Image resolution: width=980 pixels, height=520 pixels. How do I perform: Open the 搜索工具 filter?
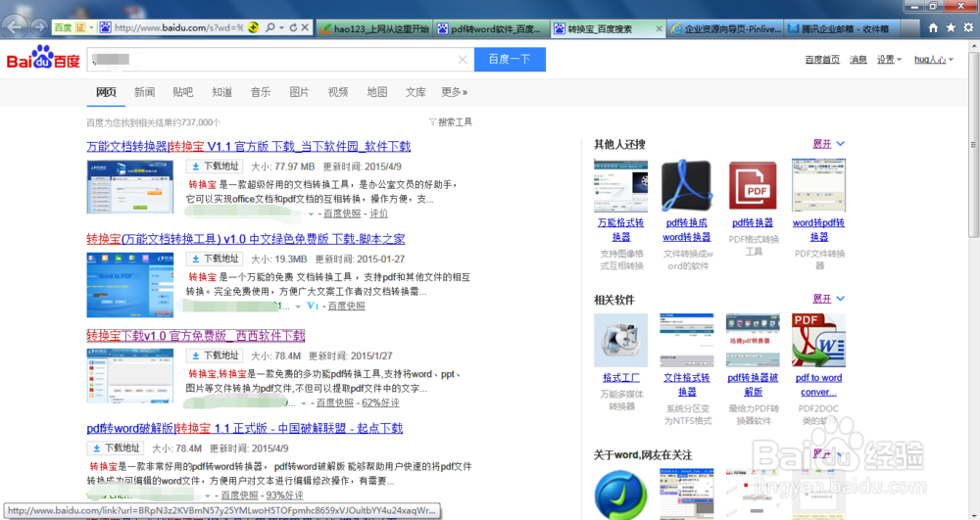[451, 122]
